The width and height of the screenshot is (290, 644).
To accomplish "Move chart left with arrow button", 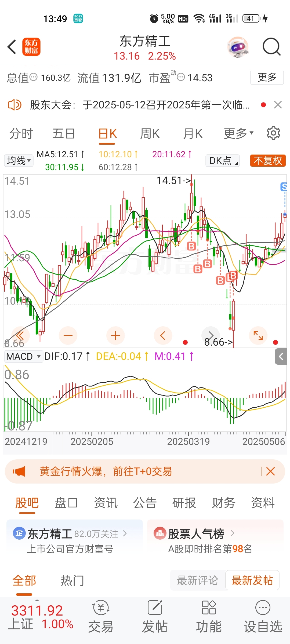I will point(163,335).
